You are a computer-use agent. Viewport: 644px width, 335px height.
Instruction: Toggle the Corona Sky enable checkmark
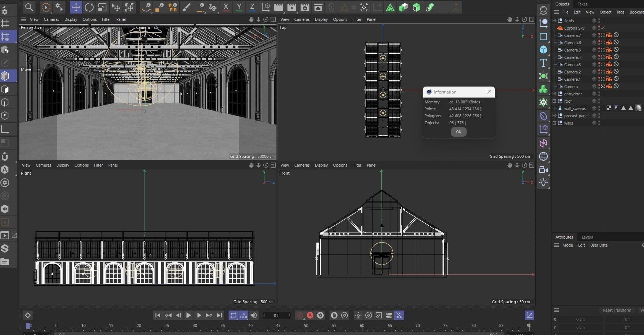click(x=603, y=28)
